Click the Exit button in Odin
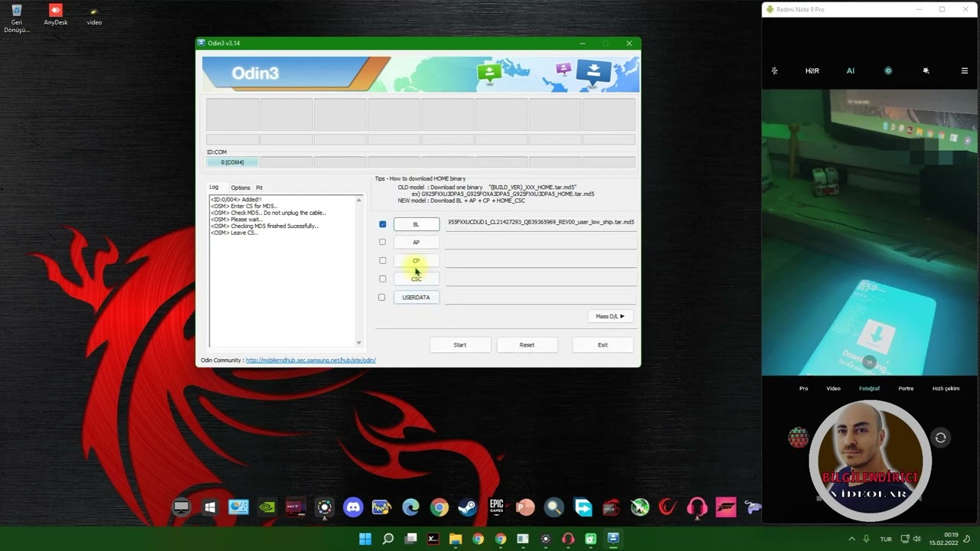Screen dimensions: 980x551 click(603, 344)
